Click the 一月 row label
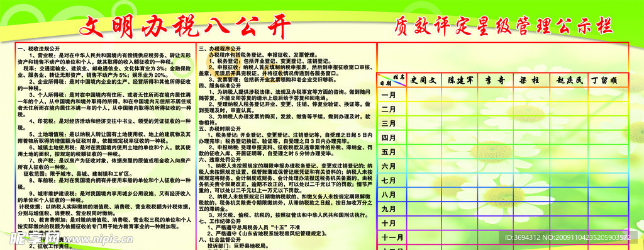 (x=388, y=95)
